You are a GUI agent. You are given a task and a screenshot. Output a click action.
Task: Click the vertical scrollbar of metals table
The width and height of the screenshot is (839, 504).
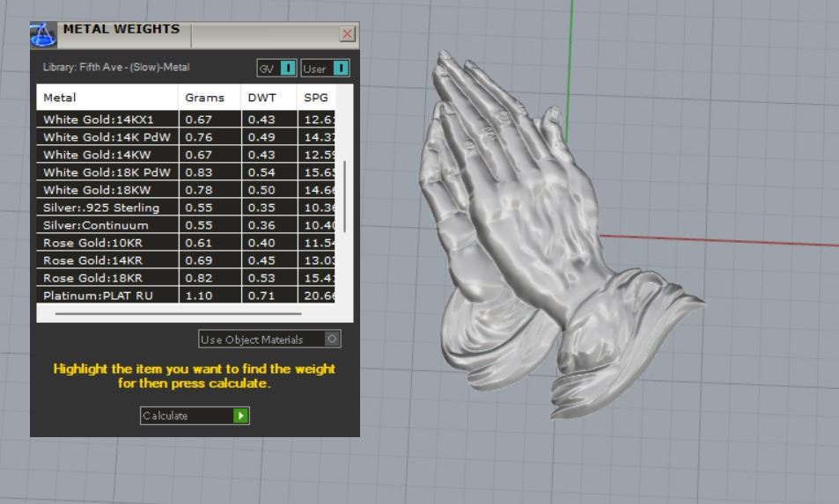point(344,196)
